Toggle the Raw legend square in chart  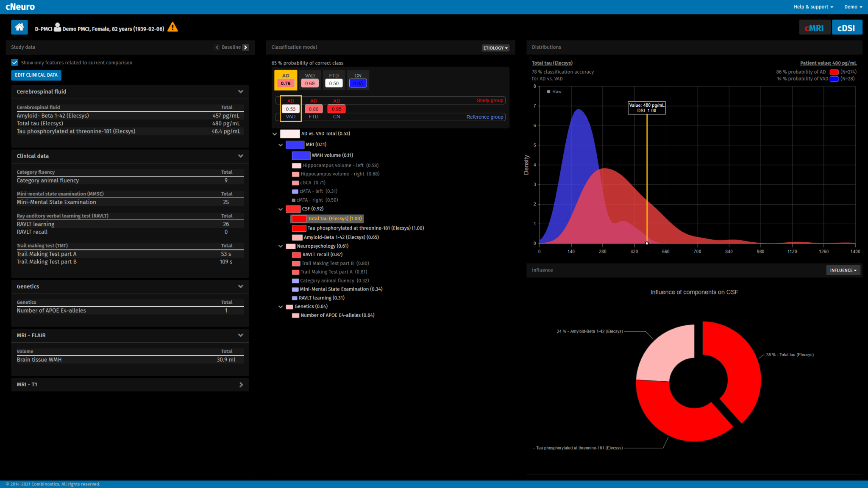click(548, 92)
